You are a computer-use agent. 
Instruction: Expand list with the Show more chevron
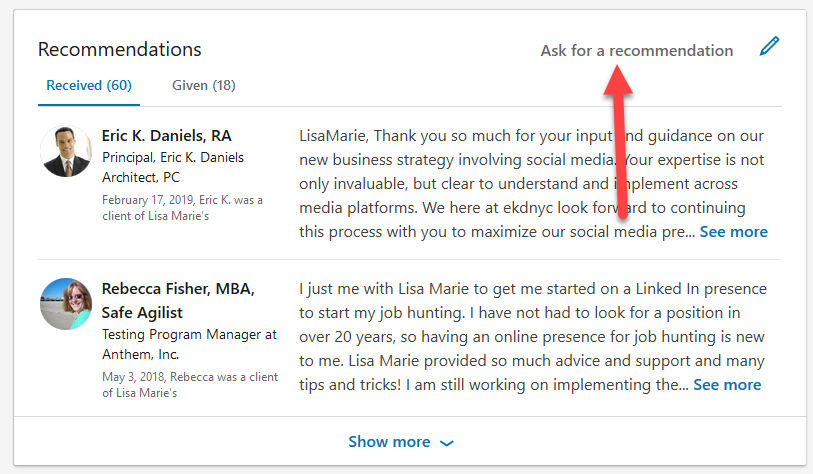pyautogui.click(x=446, y=443)
